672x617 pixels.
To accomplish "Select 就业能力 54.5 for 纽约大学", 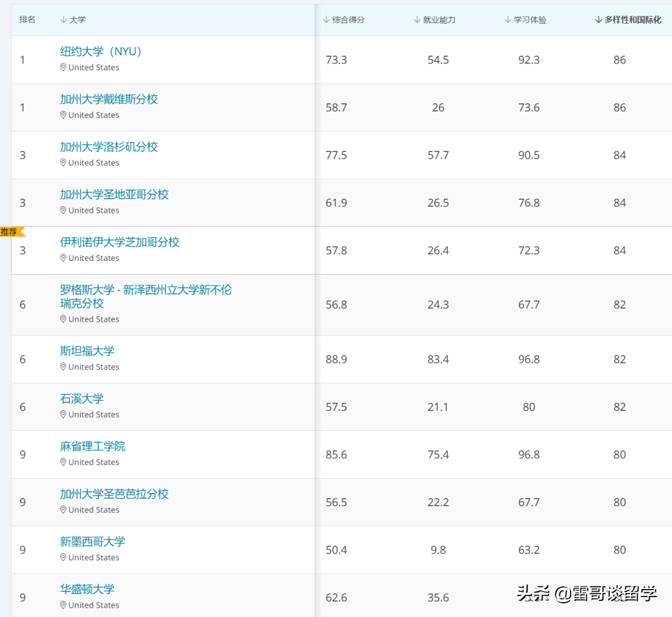I will coord(438,60).
